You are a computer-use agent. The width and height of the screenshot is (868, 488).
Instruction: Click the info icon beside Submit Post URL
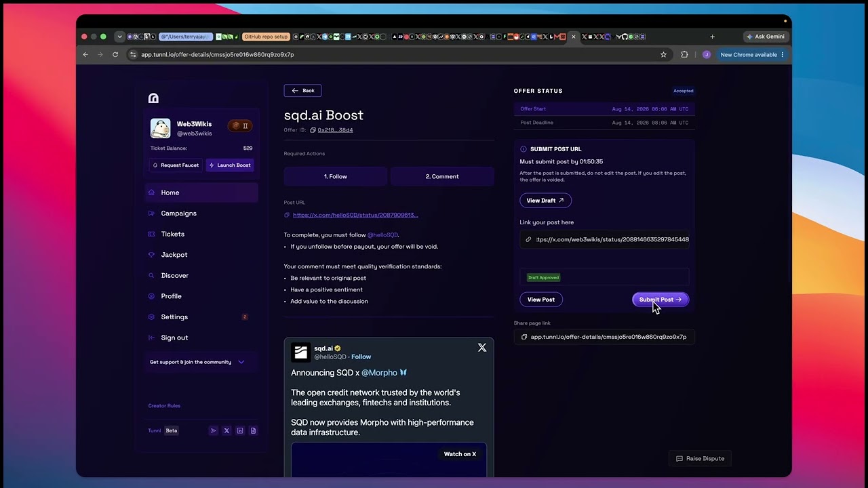523,149
